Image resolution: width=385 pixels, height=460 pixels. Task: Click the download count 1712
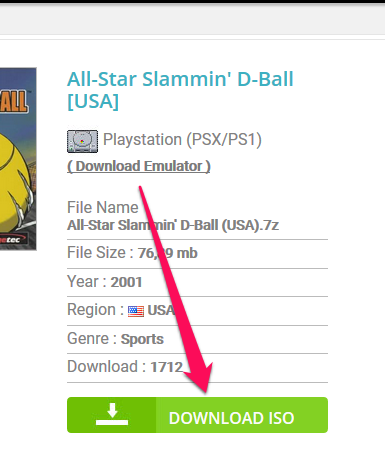[166, 367]
